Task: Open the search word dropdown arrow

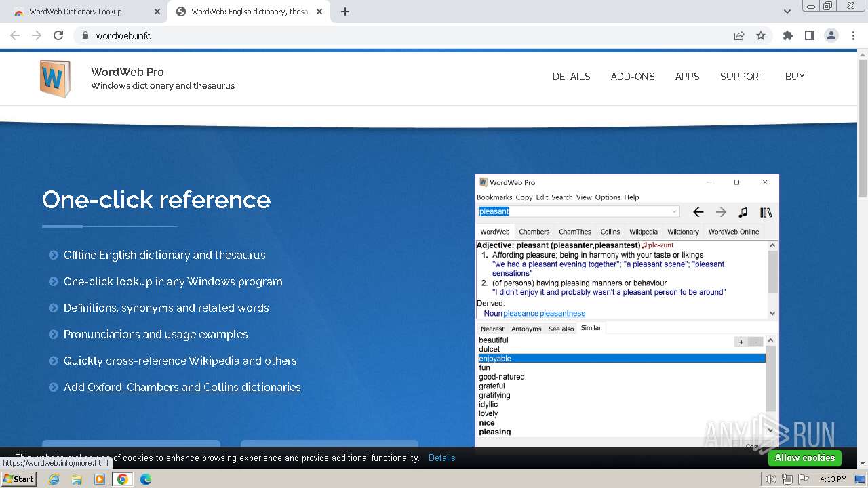Action: point(674,211)
